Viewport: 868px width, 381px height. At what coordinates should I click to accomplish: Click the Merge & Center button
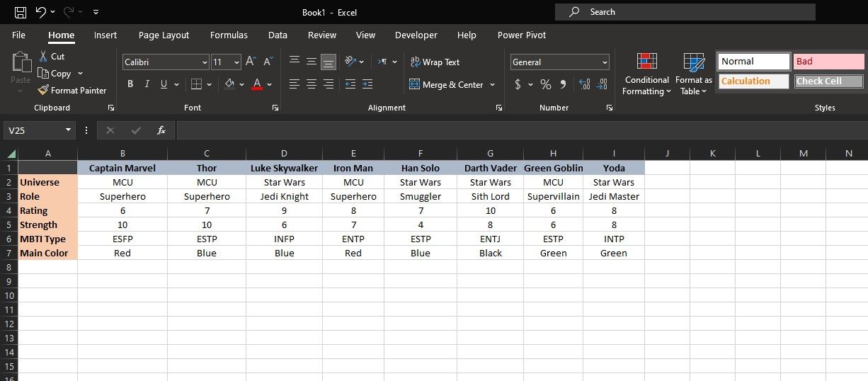(446, 84)
